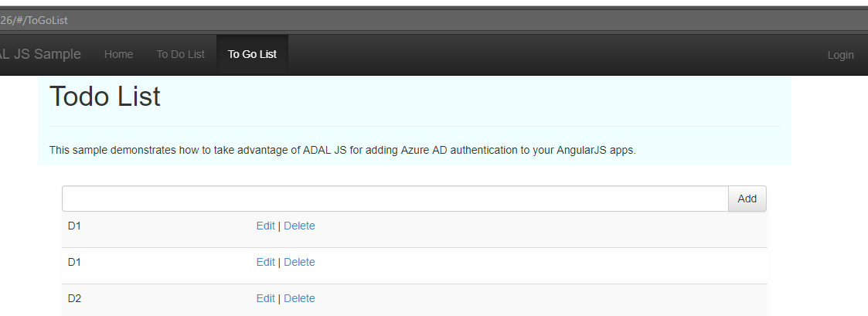
Task: Delete the first D1 item
Action: point(299,226)
